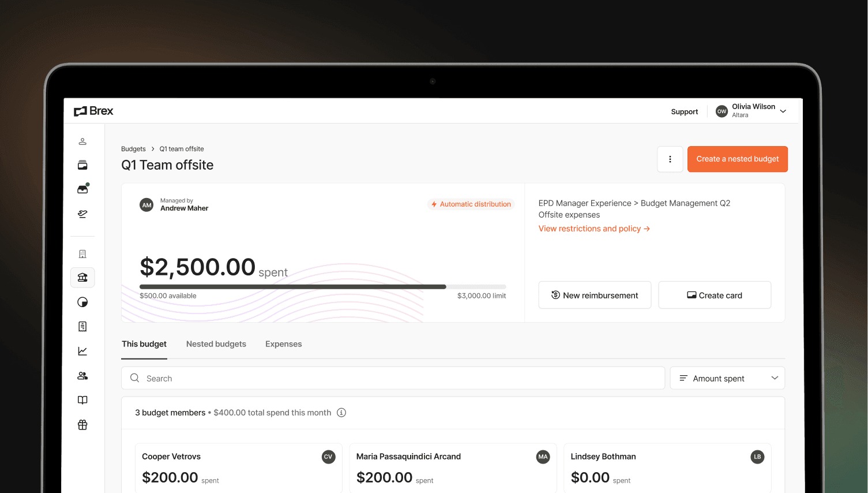
Task: Click Create a nested budget button
Action: tap(737, 159)
